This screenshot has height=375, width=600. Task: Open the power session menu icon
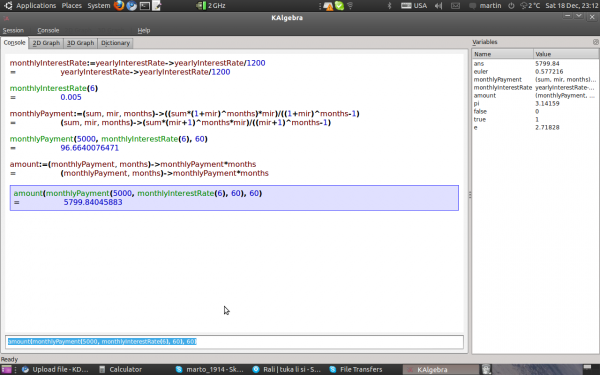511,5
